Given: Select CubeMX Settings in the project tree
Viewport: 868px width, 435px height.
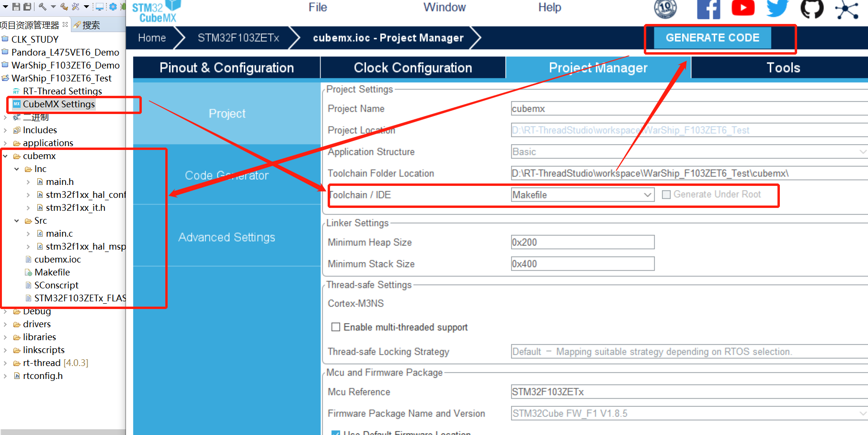Looking at the screenshot, I should tap(58, 104).
